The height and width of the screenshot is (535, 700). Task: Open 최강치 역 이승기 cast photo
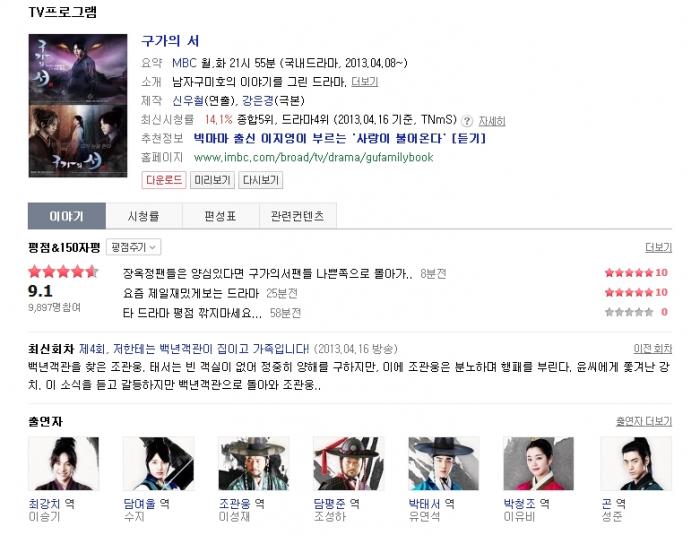(x=64, y=464)
